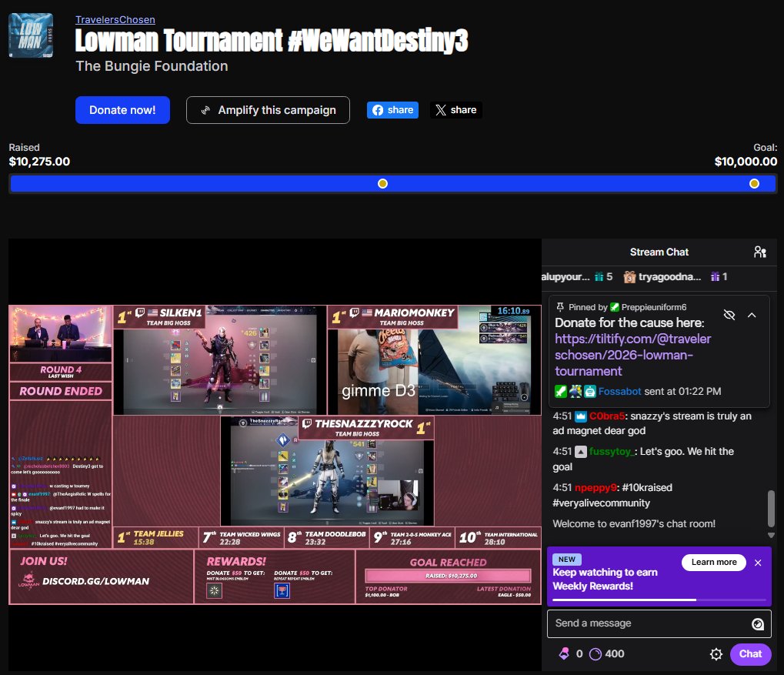Click Learn more on Weekly Rewards banner
Viewport: 784px width, 675px height.
pyautogui.click(x=713, y=562)
